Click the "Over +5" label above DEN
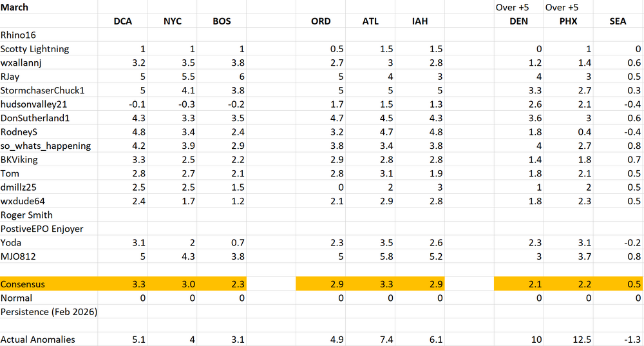644x346 pixels. click(x=511, y=8)
